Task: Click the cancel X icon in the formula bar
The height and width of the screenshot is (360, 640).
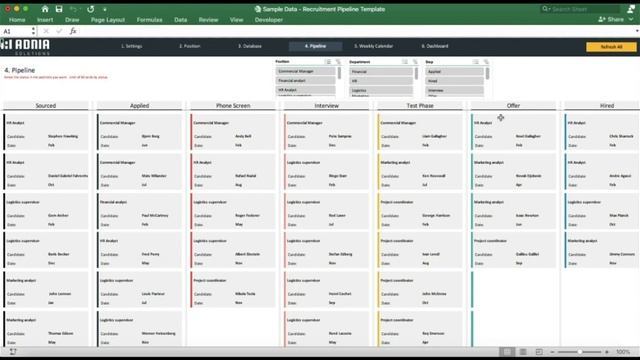Action: point(46,31)
